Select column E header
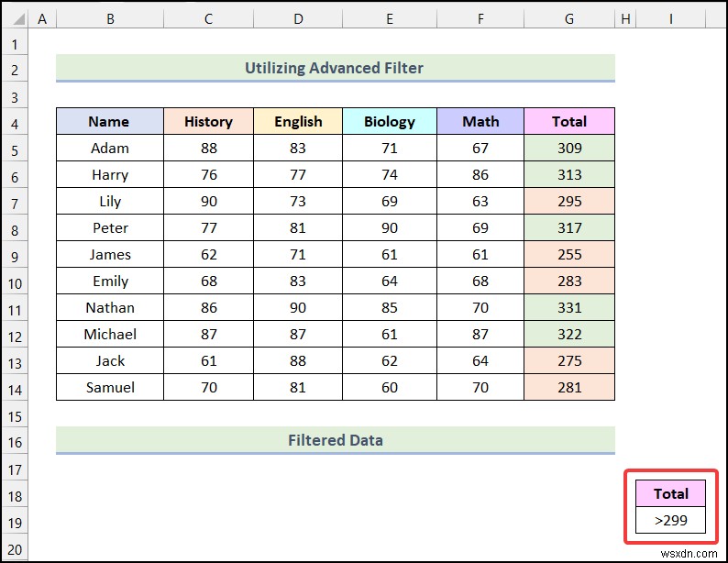The image size is (728, 563). click(x=390, y=19)
